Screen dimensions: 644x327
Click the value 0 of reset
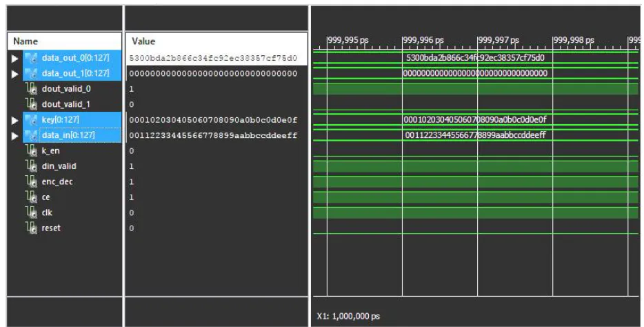coord(132,228)
